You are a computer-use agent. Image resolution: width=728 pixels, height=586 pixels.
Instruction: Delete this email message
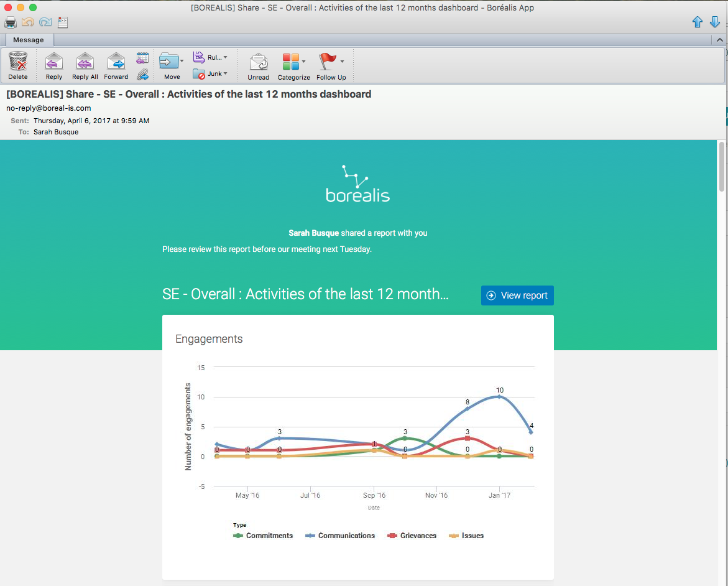pyautogui.click(x=18, y=65)
